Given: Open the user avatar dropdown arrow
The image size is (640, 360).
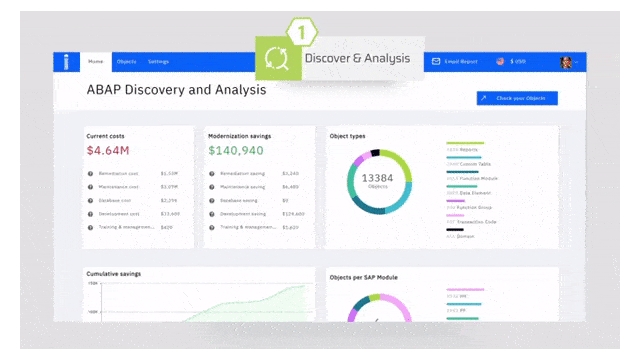Looking at the screenshot, I should (576, 62).
